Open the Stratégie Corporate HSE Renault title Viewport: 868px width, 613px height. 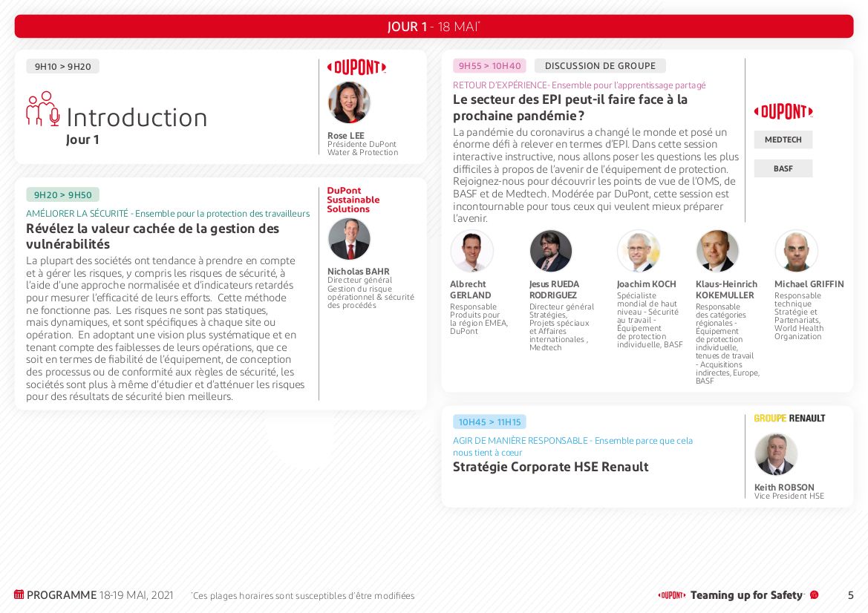[x=550, y=467]
